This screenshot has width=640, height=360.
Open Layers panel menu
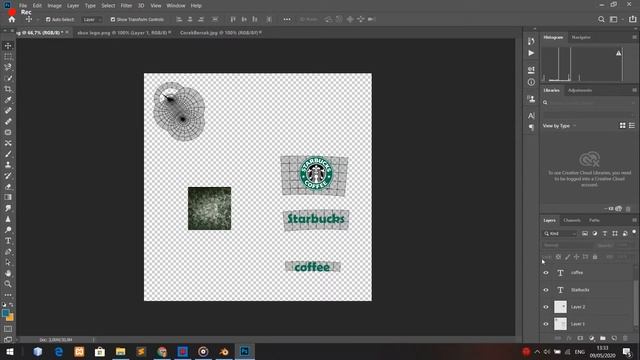coord(634,220)
